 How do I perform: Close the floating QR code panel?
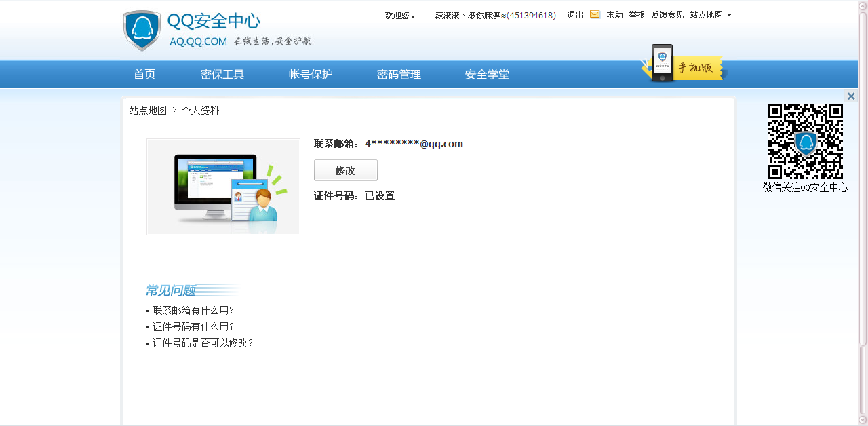click(x=851, y=96)
